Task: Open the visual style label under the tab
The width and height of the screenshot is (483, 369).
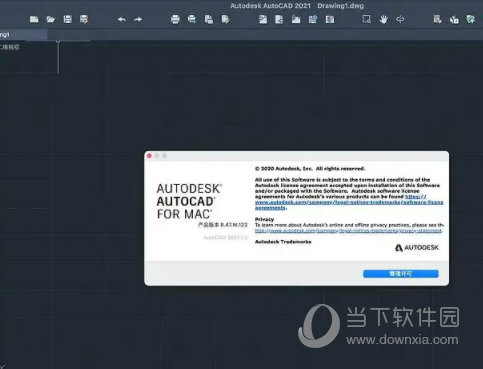Action: 10,47
